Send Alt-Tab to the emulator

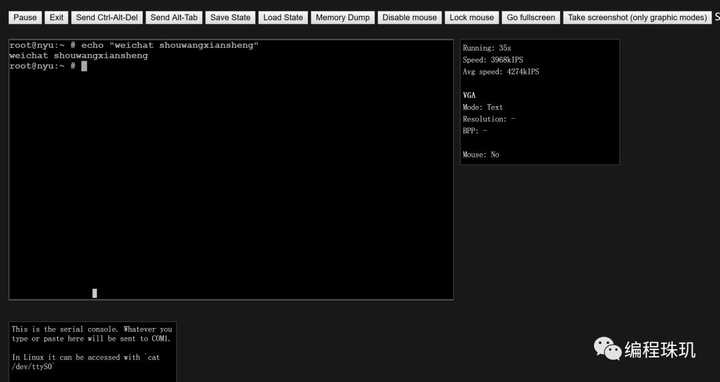(174, 17)
